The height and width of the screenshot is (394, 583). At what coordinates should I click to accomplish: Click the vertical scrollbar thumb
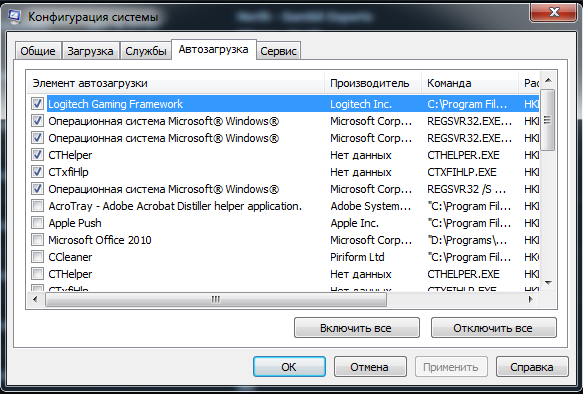[548, 120]
